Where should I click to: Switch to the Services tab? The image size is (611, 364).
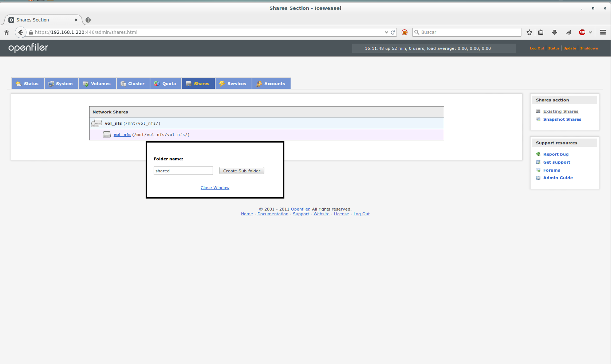[x=233, y=84]
